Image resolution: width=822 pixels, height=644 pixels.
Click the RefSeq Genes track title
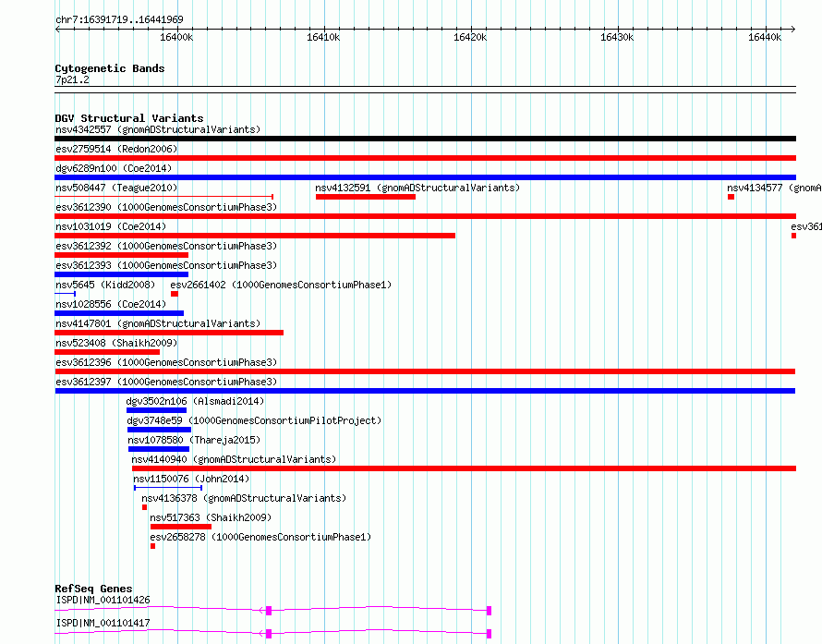click(x=93, y=589)
